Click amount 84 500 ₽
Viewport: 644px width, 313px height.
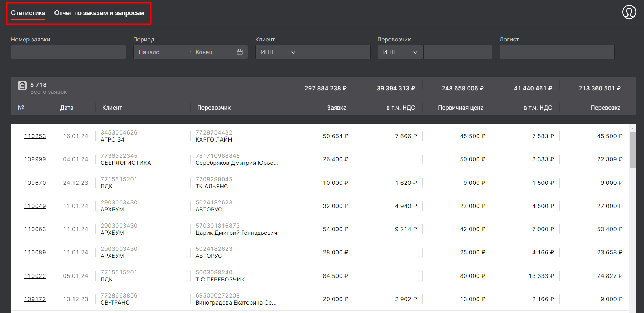click(335, 276)
